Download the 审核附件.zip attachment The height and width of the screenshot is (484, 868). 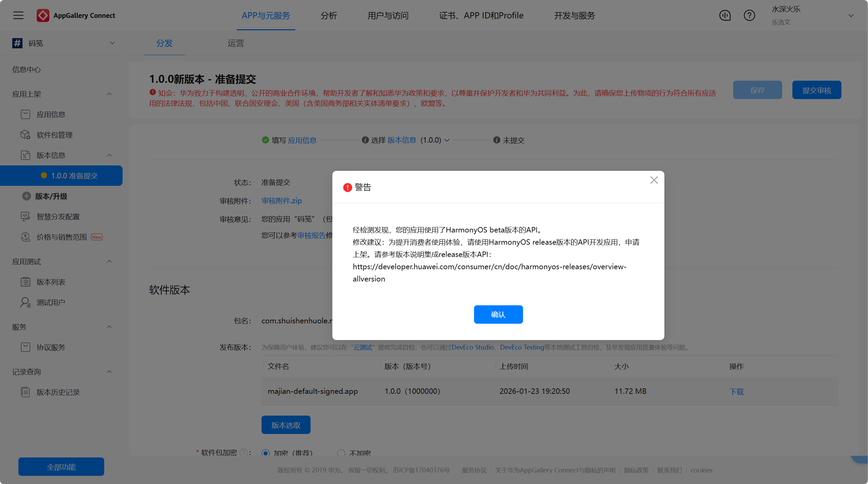click(x=281, y=201)
